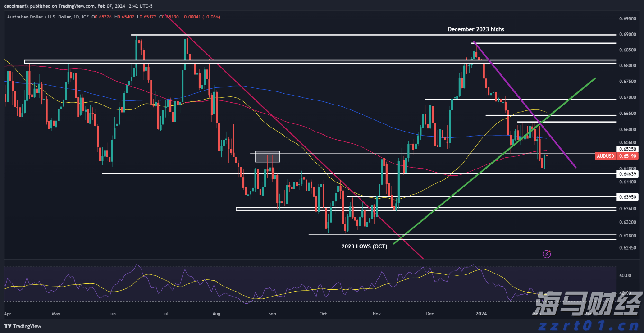Click the purple lightning bolt event icon

click(x=547, y=254)
